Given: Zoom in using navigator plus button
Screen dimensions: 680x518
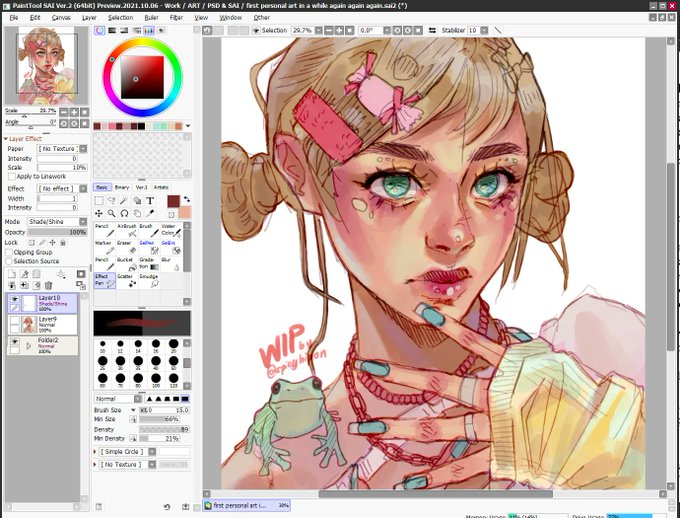Looking at the screenshot, I should pos(74,112).
